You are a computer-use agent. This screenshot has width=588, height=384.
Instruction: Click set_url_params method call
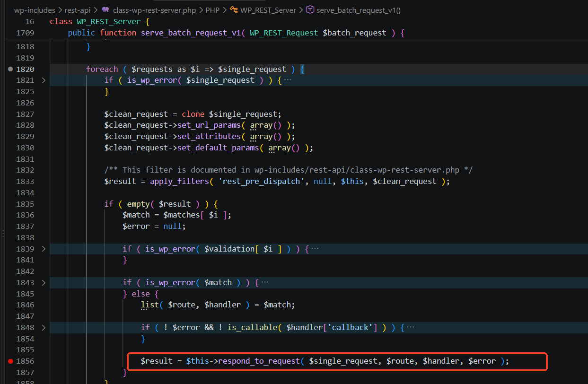[209, 125]
